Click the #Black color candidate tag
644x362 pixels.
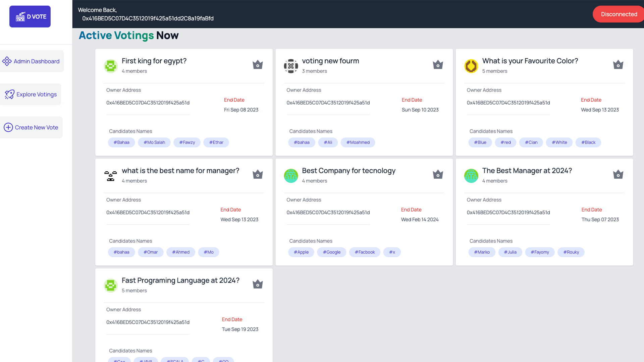[588, 142]
